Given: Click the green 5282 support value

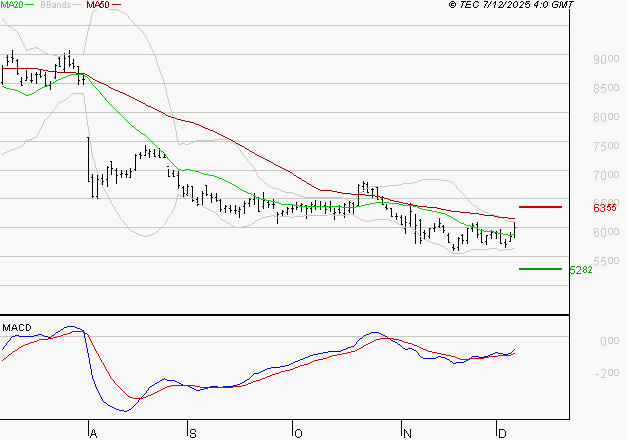Looking at the screenshot, I should tap(581, 270).
